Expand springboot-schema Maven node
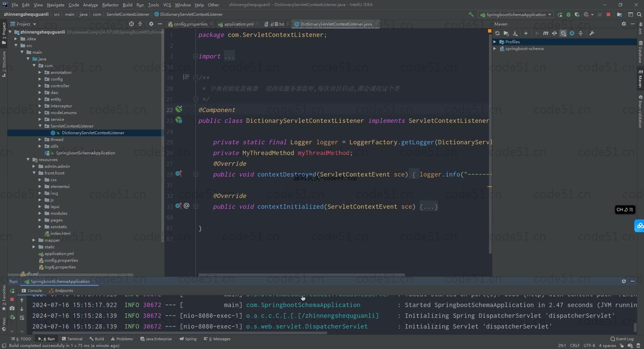The image size is (644, 349). pos(495,48)
